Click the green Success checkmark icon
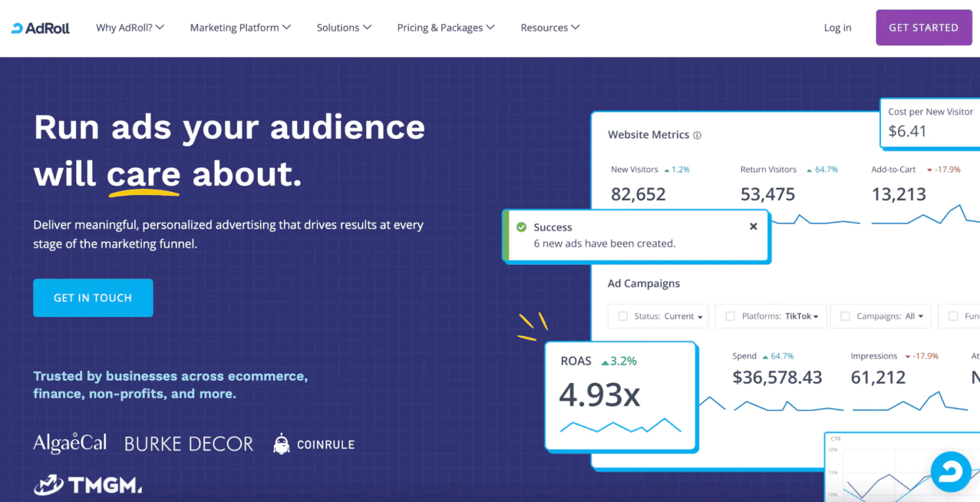This screenshot has height=502, width=980. 522,227
